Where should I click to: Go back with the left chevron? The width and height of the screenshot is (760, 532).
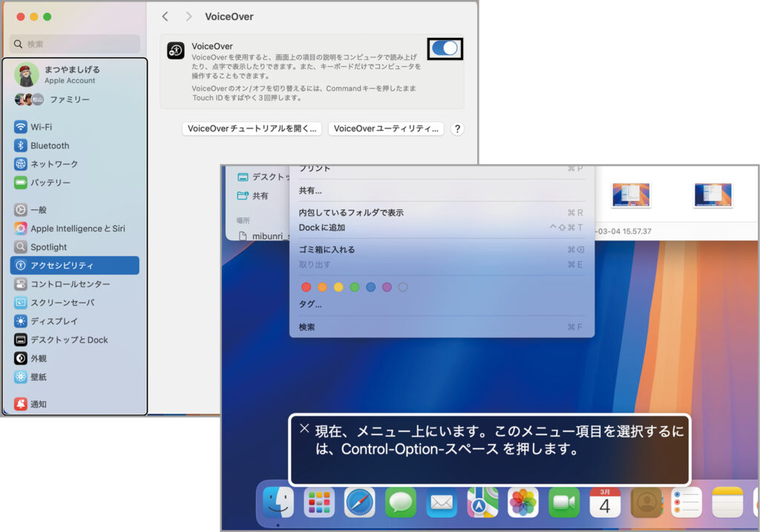coord(166,16)
